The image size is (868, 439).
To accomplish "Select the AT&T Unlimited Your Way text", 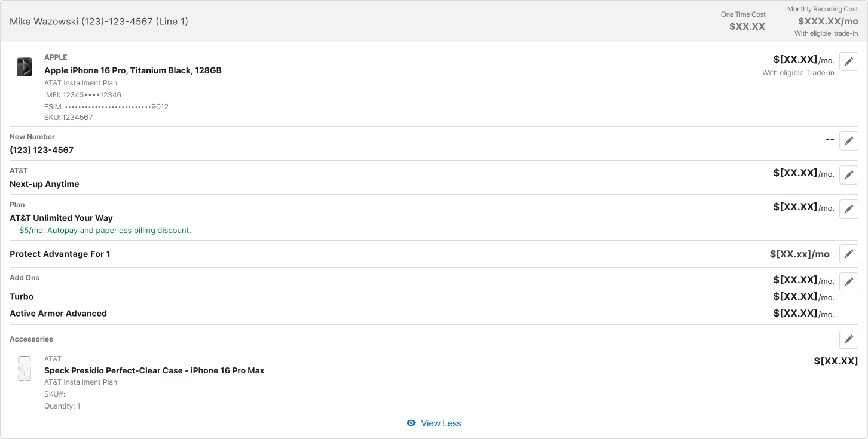I will coord(62,218).
